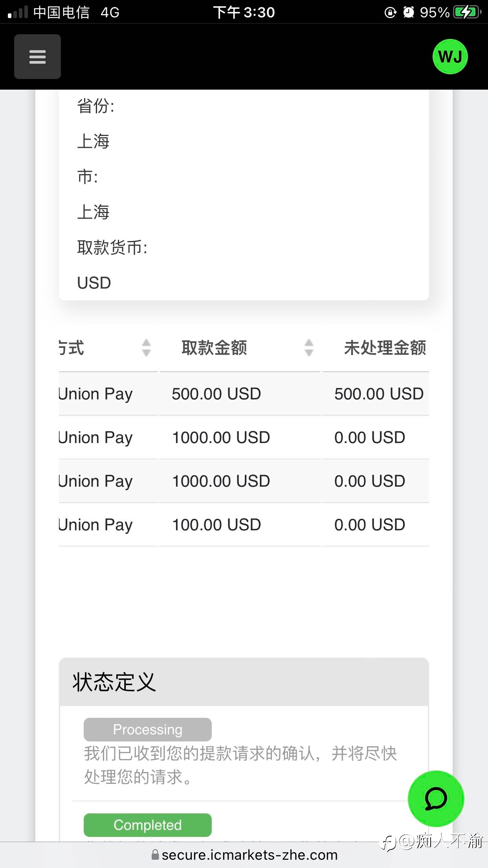Image resolution: width=488 pixels, height=868 pixels.
Task: Tap the 取款货币 USD value
Action: click(94, 283)
